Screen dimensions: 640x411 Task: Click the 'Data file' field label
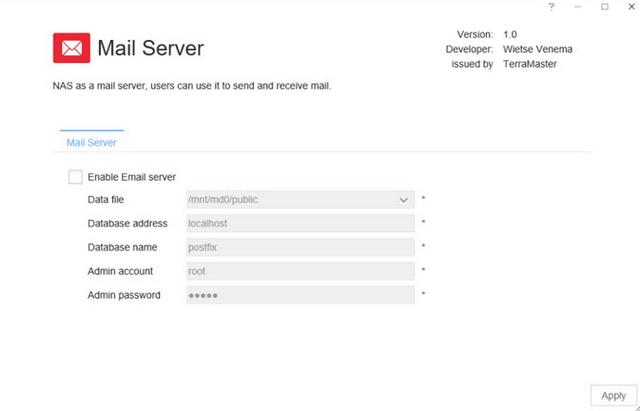tap(106, 200)
